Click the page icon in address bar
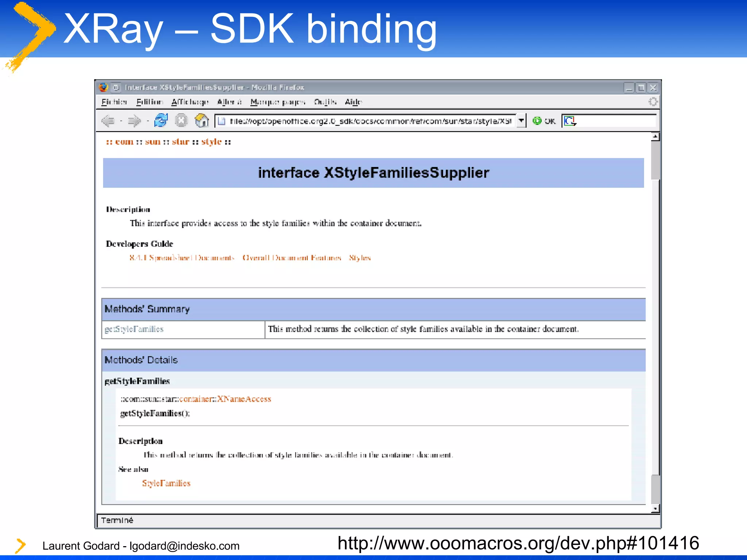The height and width of the screenshot is (560, 747). (221, 121)
